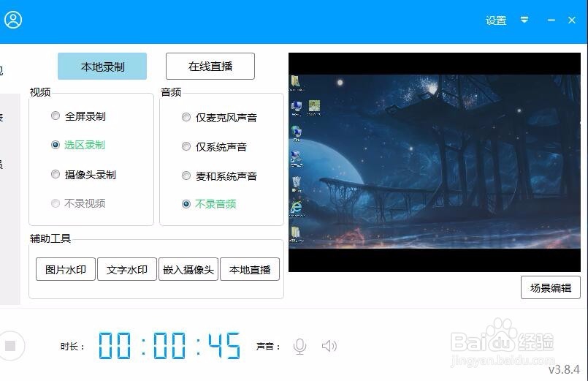This screenshot has height=381, width=588.
Task: Click the 嵌入摄像头 button
Action: tap(188, 269)
